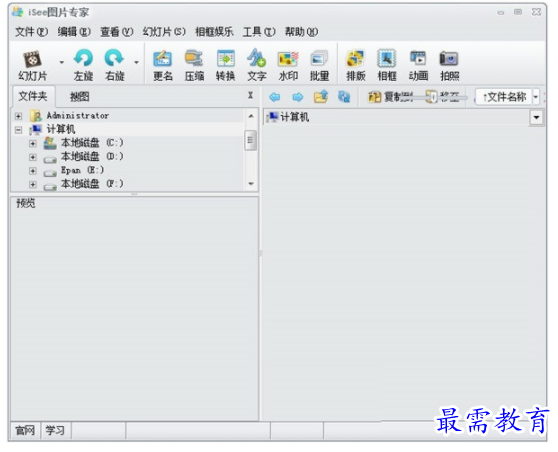558x452 pixels.
Task: Expand the 本地磁盘 (D:) node
Action: [33, 157]
